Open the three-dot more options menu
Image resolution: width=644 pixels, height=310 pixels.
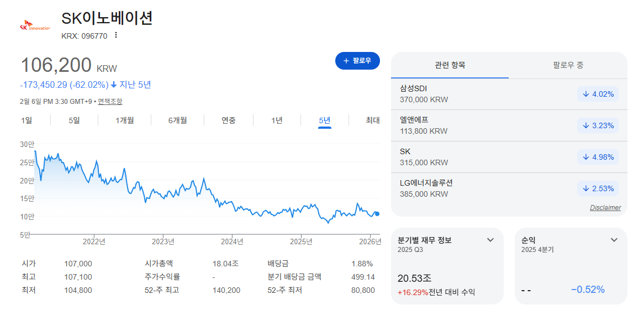click(116, 35)
